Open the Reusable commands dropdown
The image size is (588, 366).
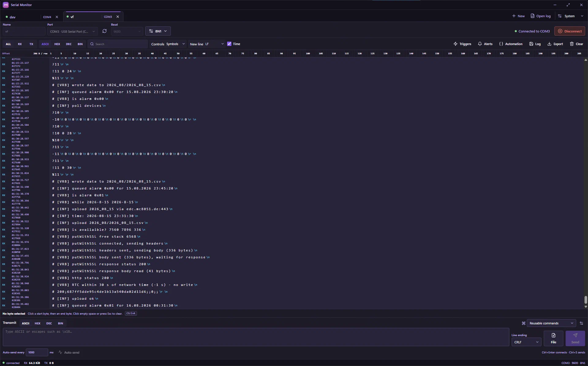pyautogui.click(x=551, y=323)
